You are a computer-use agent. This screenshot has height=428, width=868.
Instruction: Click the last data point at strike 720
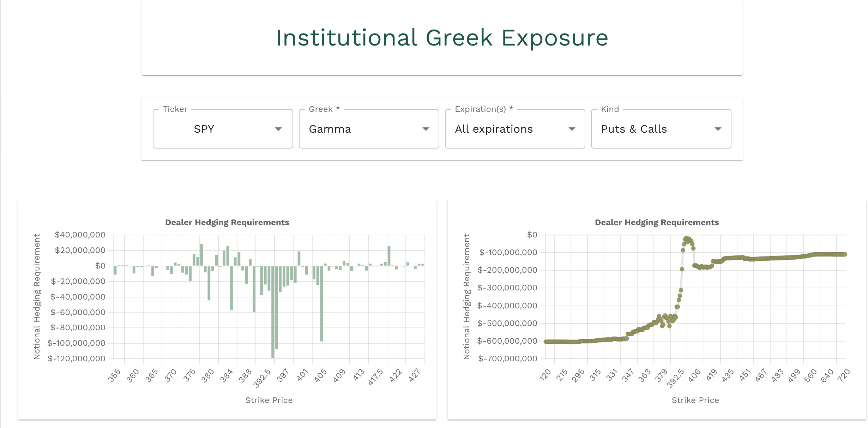click(845, 254)
